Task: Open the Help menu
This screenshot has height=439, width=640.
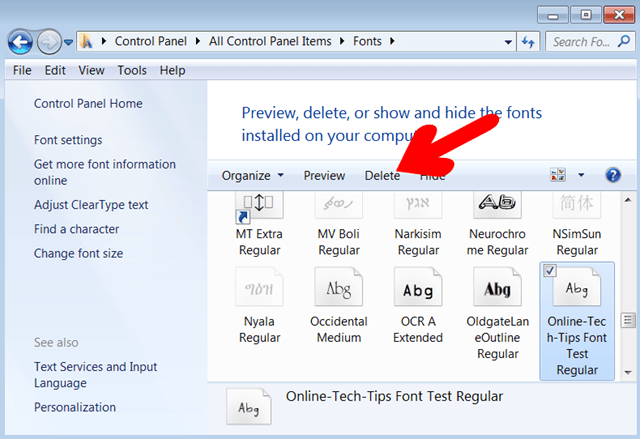Action: tap(172, 70)
